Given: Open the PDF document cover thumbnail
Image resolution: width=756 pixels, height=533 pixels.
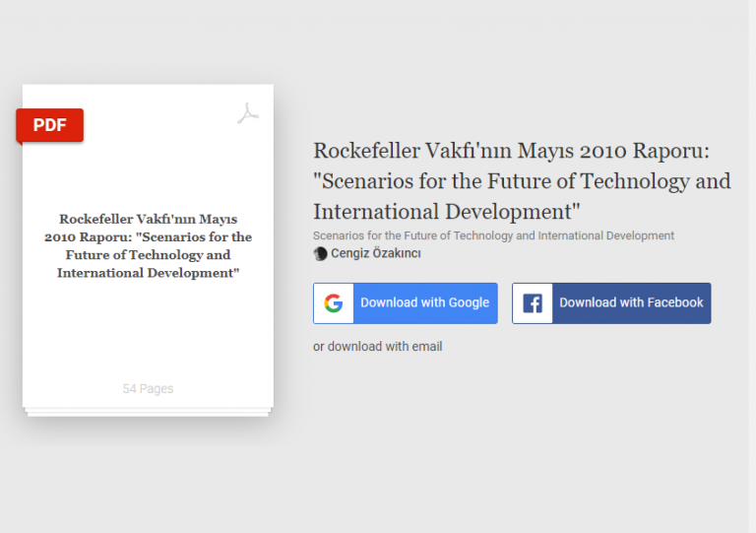Looking at the screenshot, I should pos(148,246).
